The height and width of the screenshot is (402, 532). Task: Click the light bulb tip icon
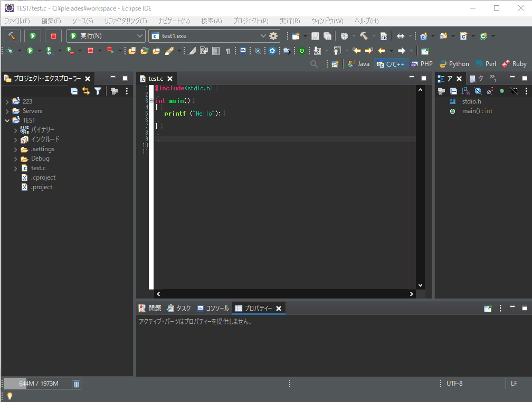(9, 396)
